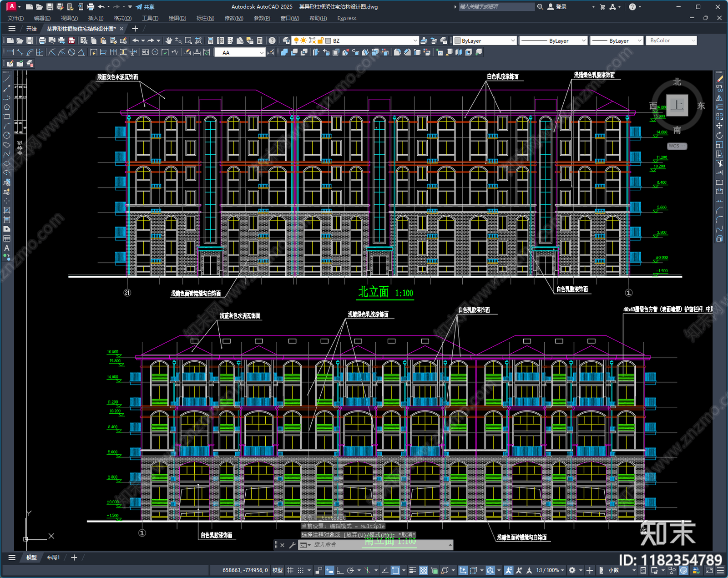Click the 模型 model space button in status bar
Screen dimensions: 728x578
[x=278, y=570]
